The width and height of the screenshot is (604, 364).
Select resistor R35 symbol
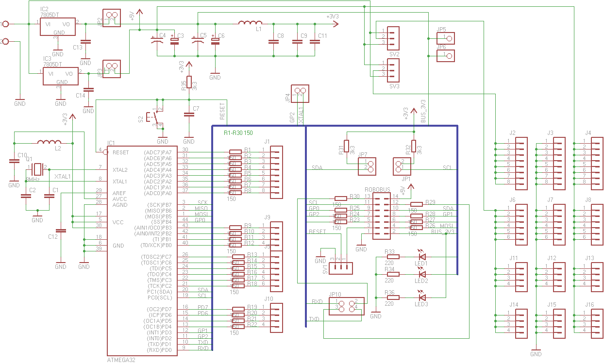[x=189, y=82]
